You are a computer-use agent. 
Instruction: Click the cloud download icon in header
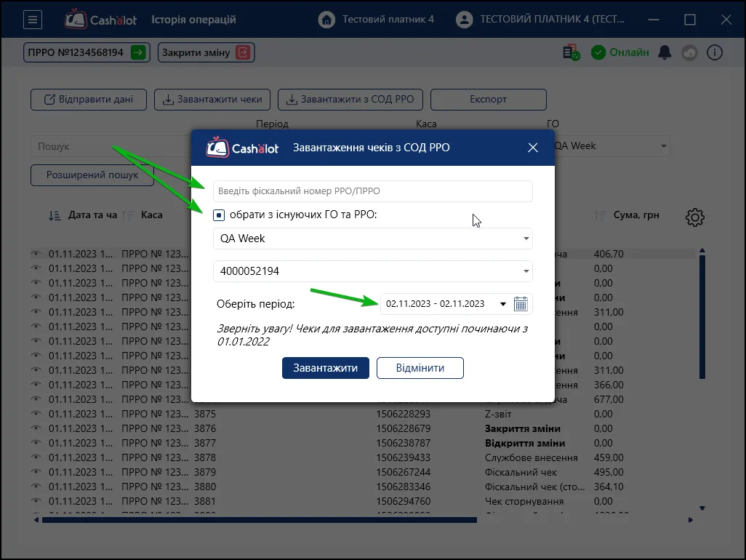click(x=689, y=52)
